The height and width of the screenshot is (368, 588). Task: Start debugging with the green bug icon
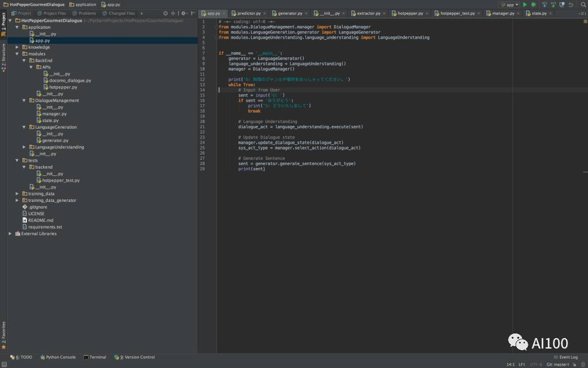(533, 5)
